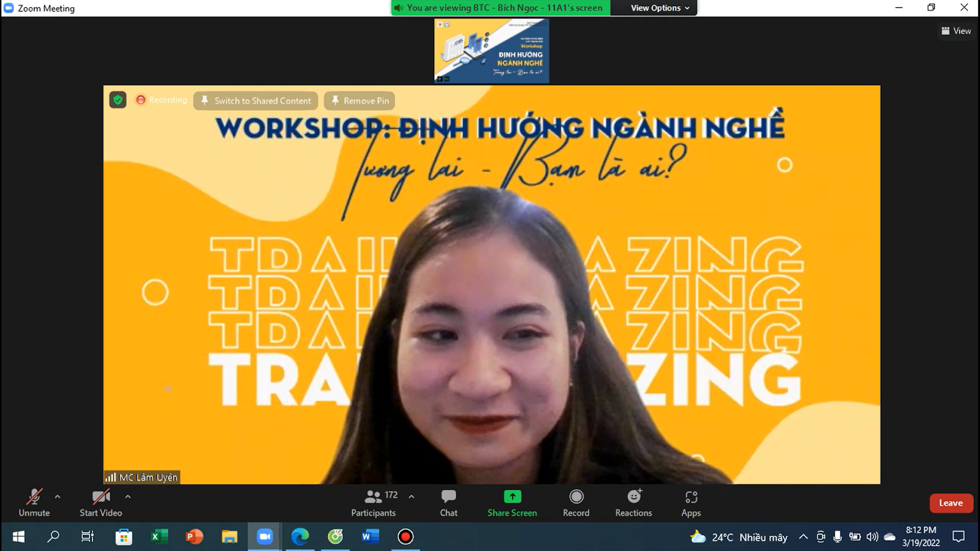Click the Meet Now tray icon
Image resolution: width=980 pixels, height=551 pixels.
point(821,537)
